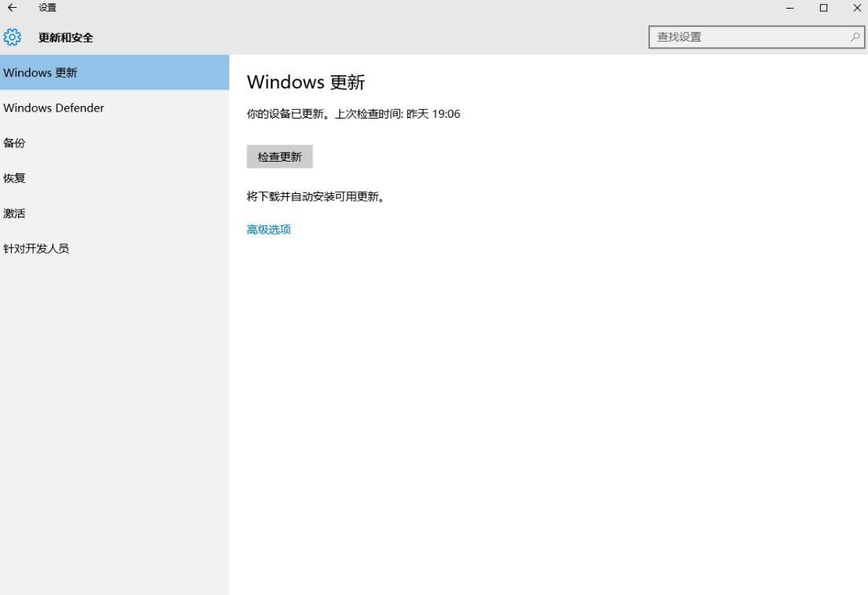Image resolution: width=868 pixels, height=595 pixels.
Task: Click the settings gear icon
Action: point(13,37)
